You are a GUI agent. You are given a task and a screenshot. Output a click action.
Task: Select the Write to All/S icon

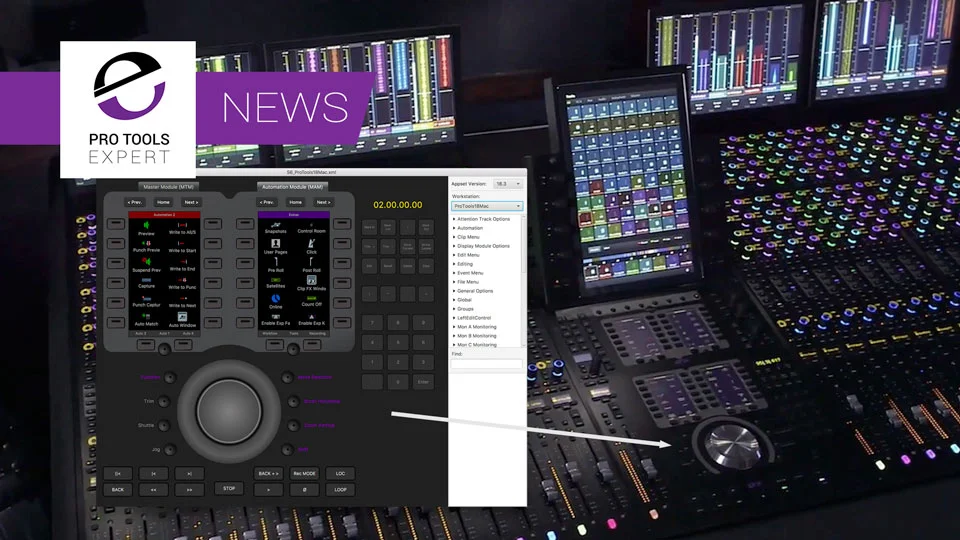(182, 225)
